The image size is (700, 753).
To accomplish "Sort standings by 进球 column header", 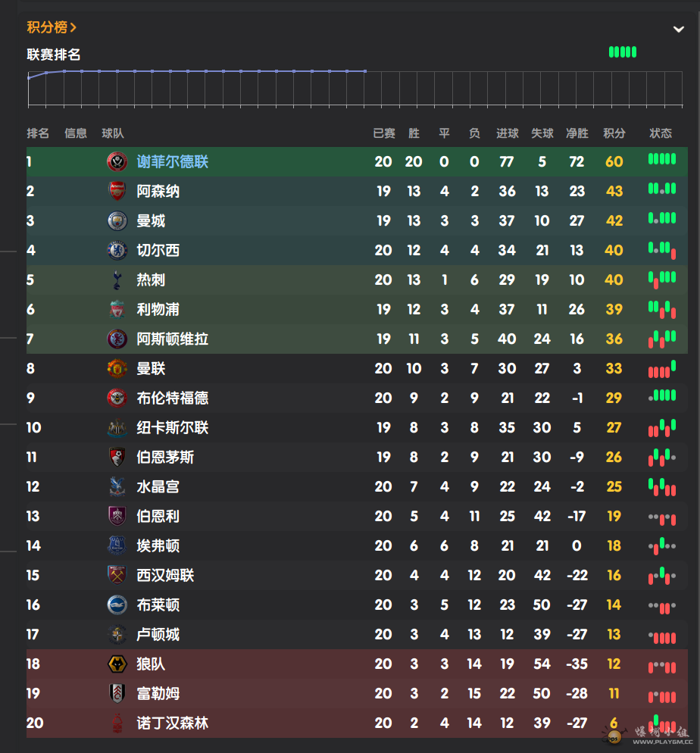I will click(507, 133).
